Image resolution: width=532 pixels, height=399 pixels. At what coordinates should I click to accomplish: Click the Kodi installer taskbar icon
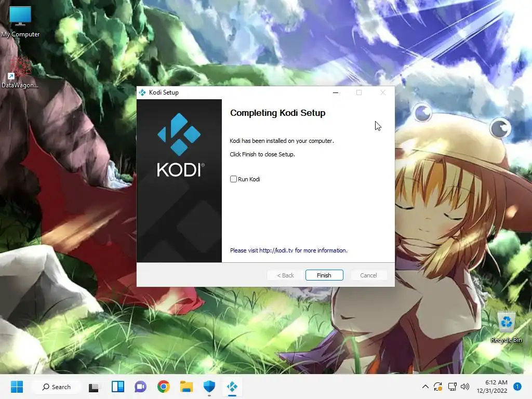tap(232, 387)
